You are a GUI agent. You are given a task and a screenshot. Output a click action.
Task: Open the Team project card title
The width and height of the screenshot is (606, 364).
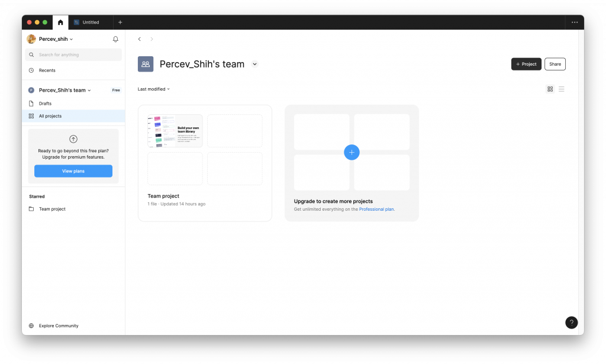pyautogui.click(x=163, y=196)
